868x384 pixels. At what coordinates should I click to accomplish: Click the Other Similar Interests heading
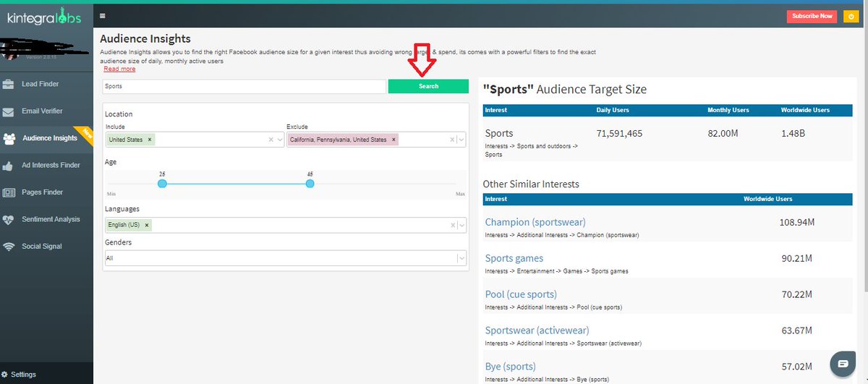click(531, 184)
